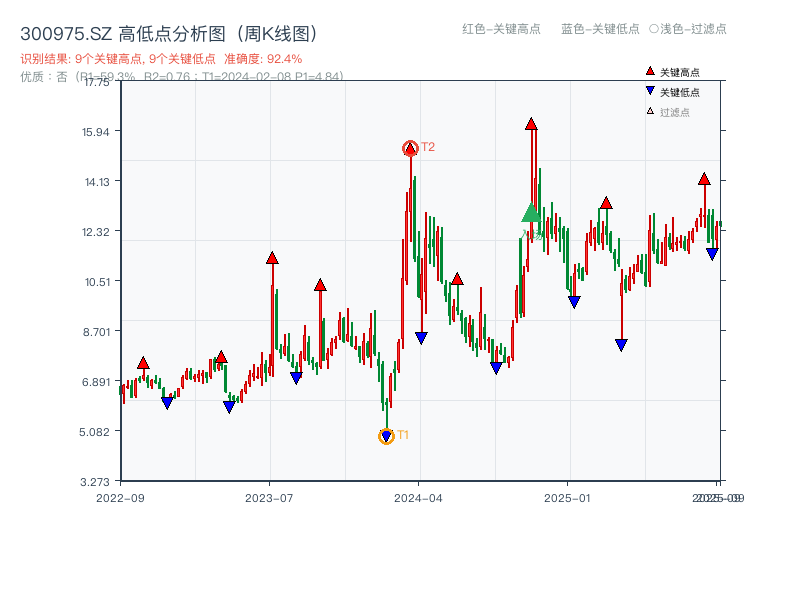Click the 17.75 y-axis value label
The width and height of the screenshot is (800, 600).
(x=96, y=85)
